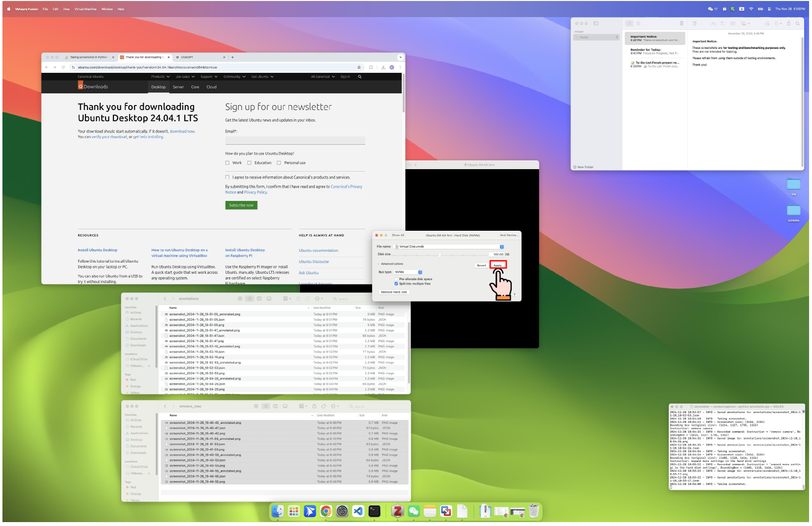
Task: Expand the All Canonical dropdown
Action: tap(323, 77)
